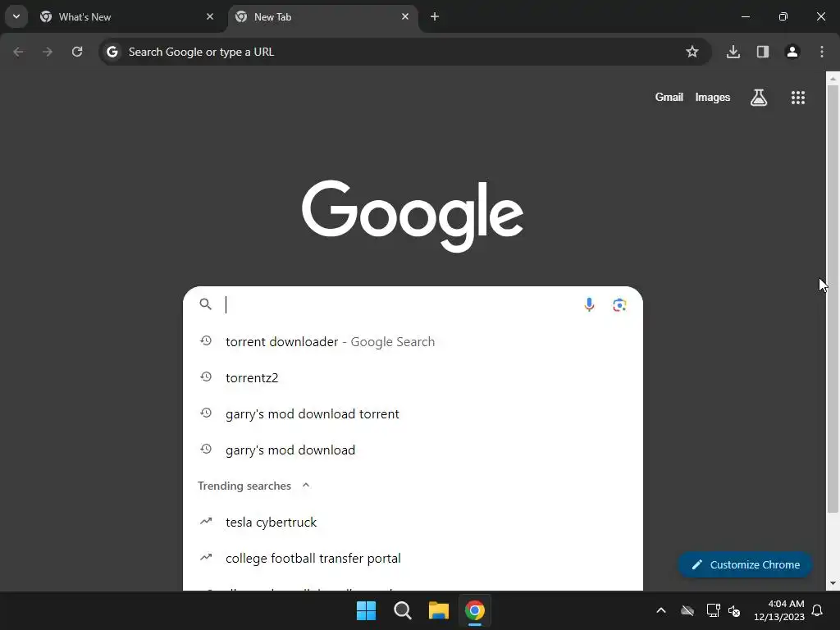Open the network tray icon
840x630 pixels.
pyautogui.click(x=713, y=610)
